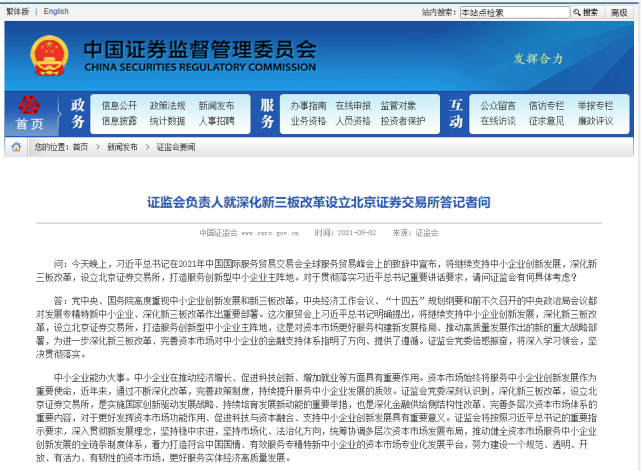Open 在线访谈 menu item
Screen dimensions: 641x471
(x=498, y=121)
